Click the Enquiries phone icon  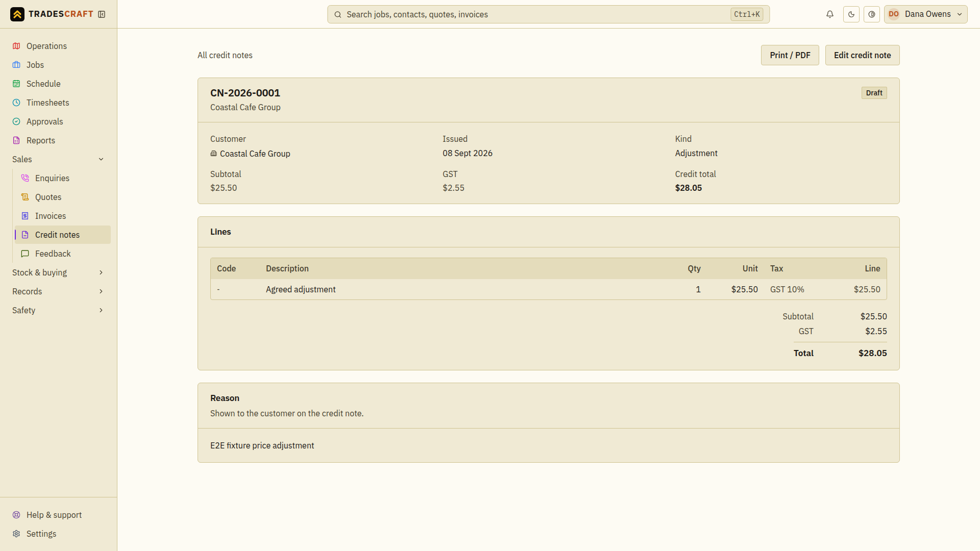click(x=25, y=178)
